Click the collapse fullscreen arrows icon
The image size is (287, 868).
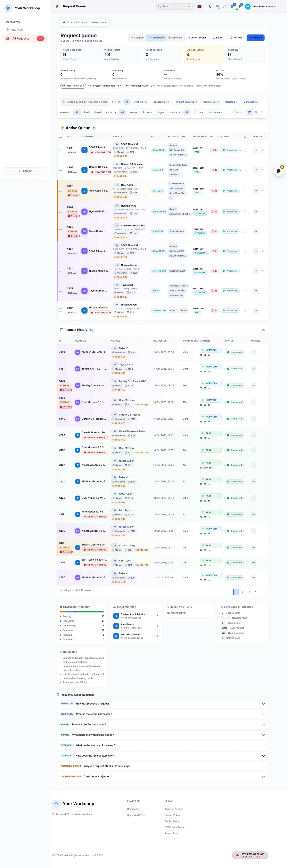(x=224, y=6)
